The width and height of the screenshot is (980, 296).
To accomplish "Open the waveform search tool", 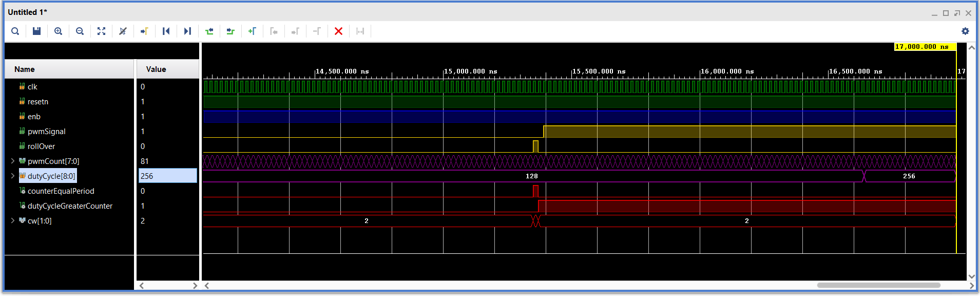I will click(x=15, y=31).
